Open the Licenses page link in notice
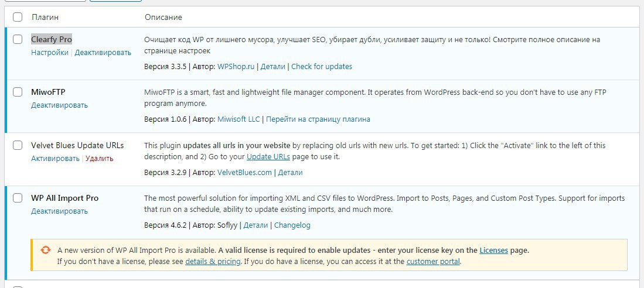 [x=493, y=251]
